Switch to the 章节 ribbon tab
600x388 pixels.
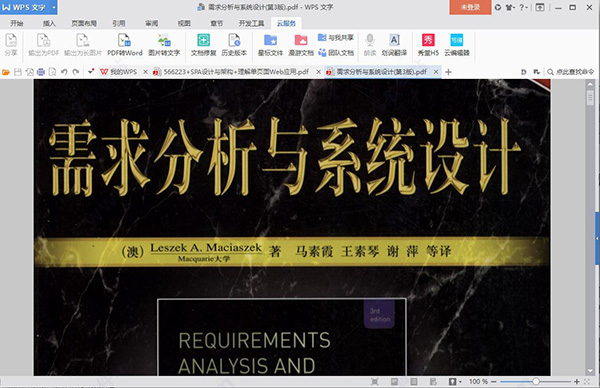[x=217, y=23]
